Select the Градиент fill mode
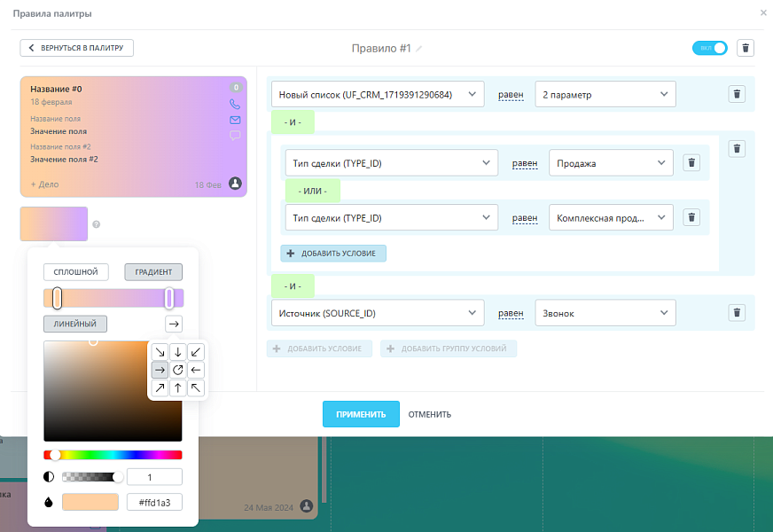The image size is (773, 532). (153, 272)
